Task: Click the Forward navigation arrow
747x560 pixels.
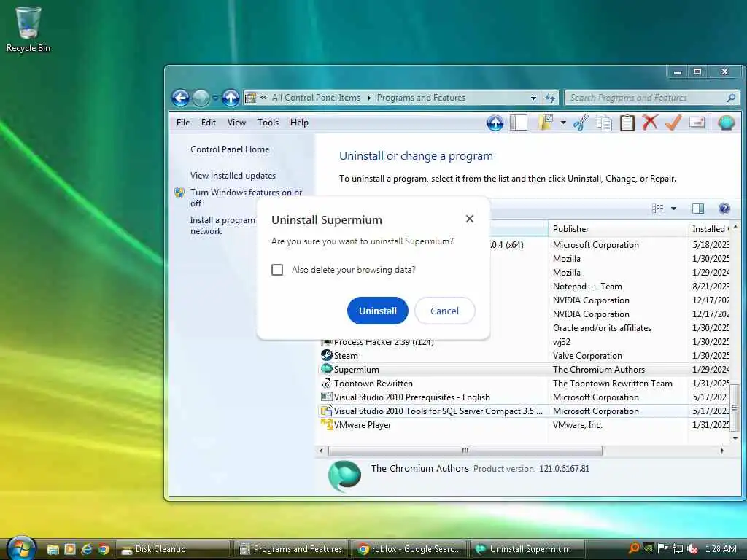Action: coord(201,98)
